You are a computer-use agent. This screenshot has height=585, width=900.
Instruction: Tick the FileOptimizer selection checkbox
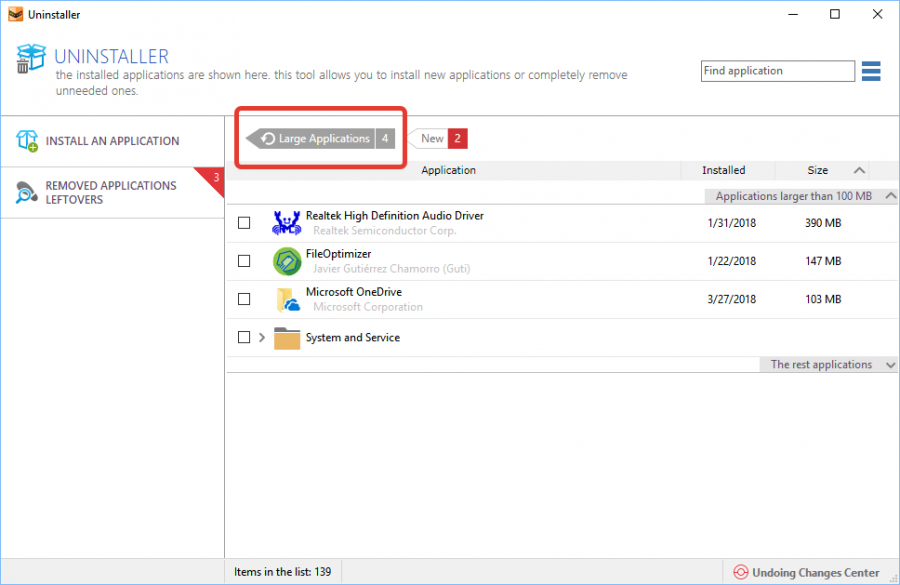pos(244,260)
